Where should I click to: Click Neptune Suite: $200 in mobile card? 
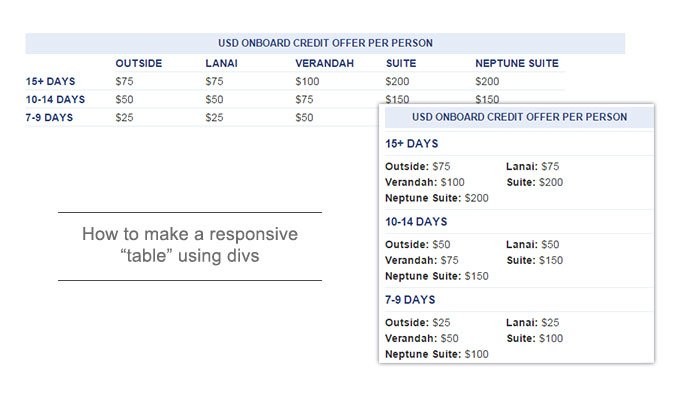pos(437,198)
